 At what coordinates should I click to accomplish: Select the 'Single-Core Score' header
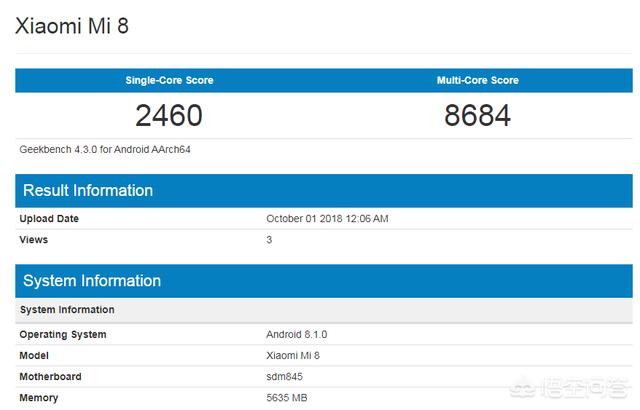(x=169, y=80)
